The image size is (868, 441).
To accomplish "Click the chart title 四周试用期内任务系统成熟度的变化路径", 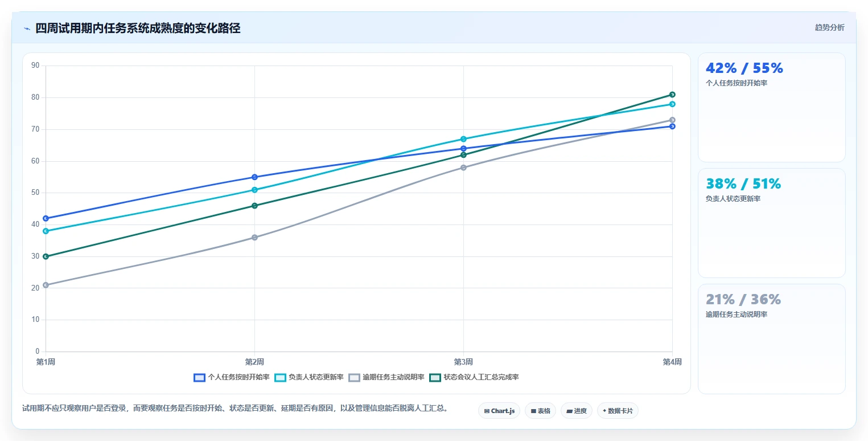I will pyautogui.click(x=138, y=28).
